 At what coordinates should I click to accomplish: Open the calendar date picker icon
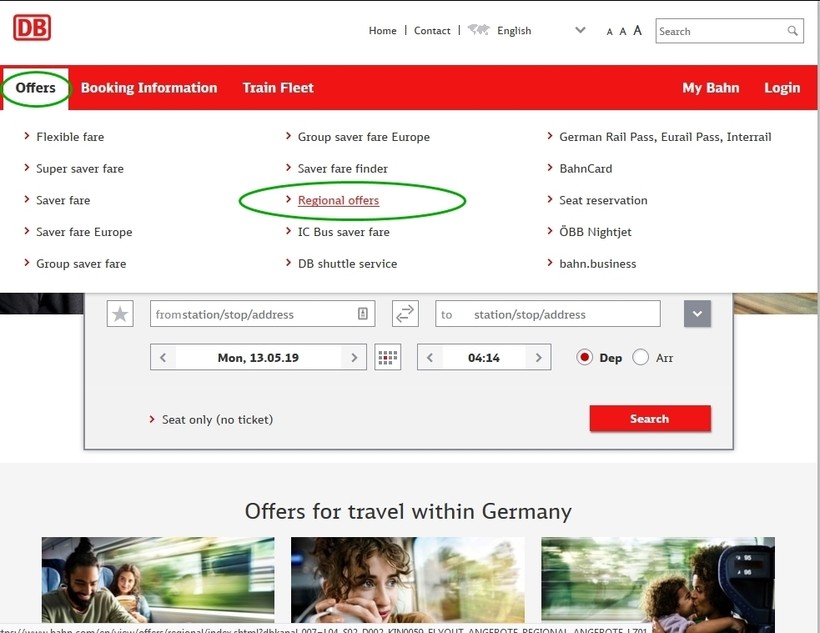[387, 357]
